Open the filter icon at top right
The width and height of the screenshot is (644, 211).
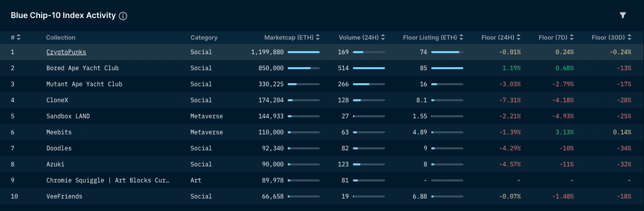click(623, 16)
